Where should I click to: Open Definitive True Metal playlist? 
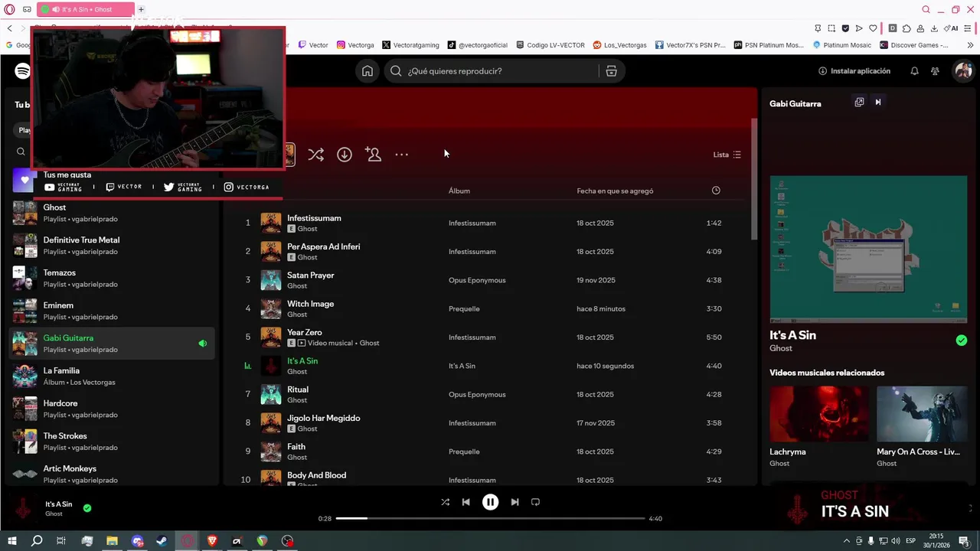pyautogui.click(x=113, y=246)
